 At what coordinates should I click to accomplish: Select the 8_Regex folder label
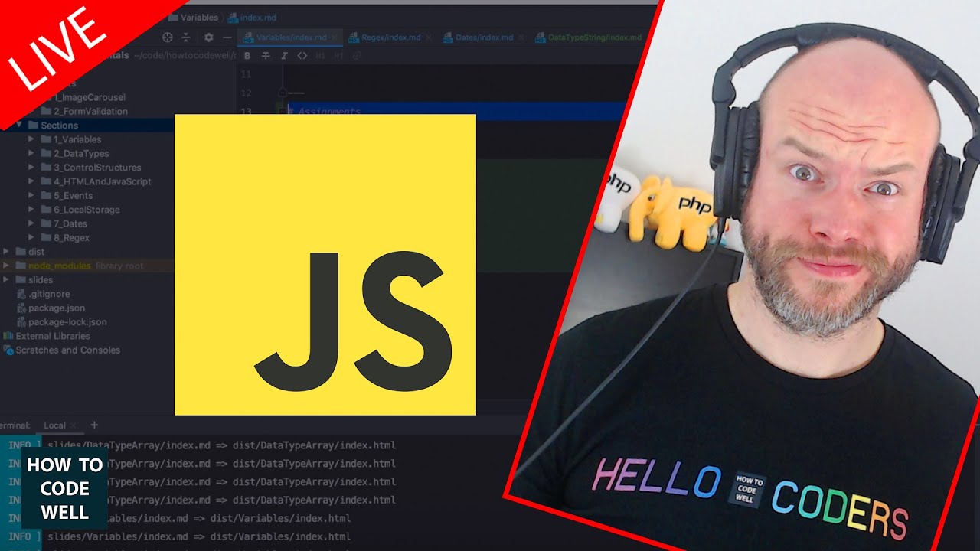71,237
